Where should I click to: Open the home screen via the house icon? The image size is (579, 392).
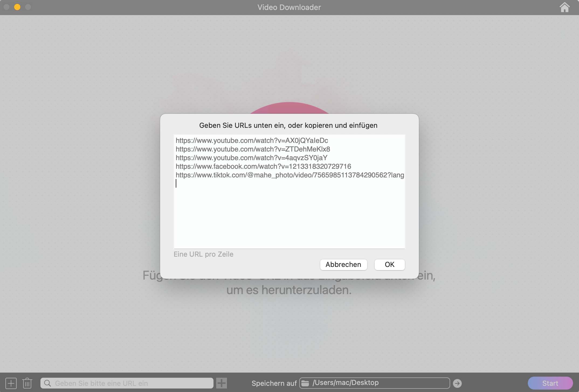pyautogui.click(x=564, y=7)
